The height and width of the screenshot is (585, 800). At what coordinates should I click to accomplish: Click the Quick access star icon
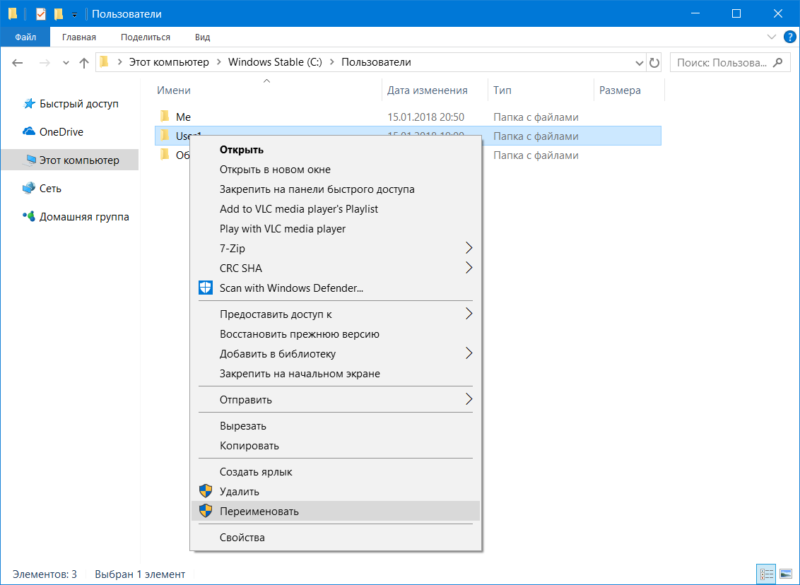point(29,104)
